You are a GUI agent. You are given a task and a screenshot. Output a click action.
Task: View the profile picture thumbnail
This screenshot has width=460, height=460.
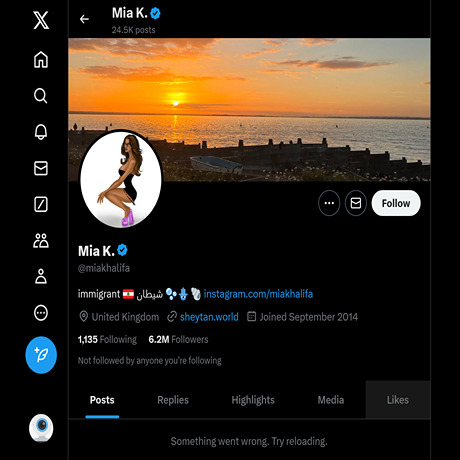tap(121, 179)
